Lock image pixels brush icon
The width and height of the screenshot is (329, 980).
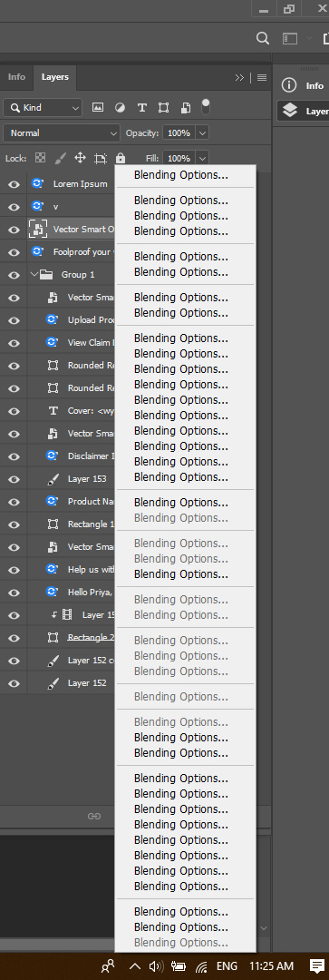click(60, 158)
